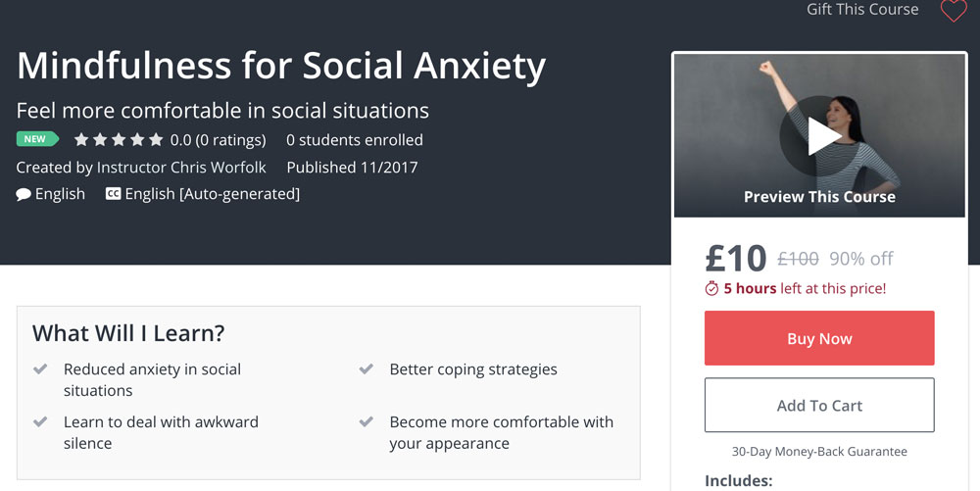Click the closed captions CC icon
The width and height of the screenshot is (980, 491).
click(x=113, y=194)
